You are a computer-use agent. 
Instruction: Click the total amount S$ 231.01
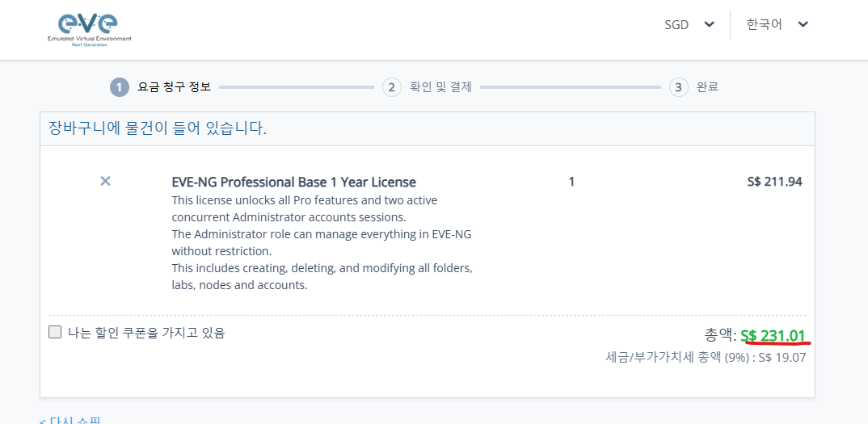[773, 335]
